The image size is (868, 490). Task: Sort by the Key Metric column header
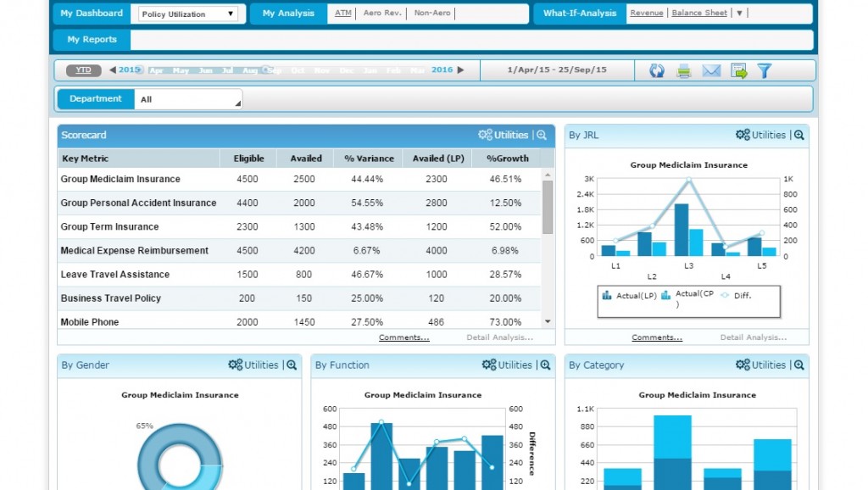point(138,159)
